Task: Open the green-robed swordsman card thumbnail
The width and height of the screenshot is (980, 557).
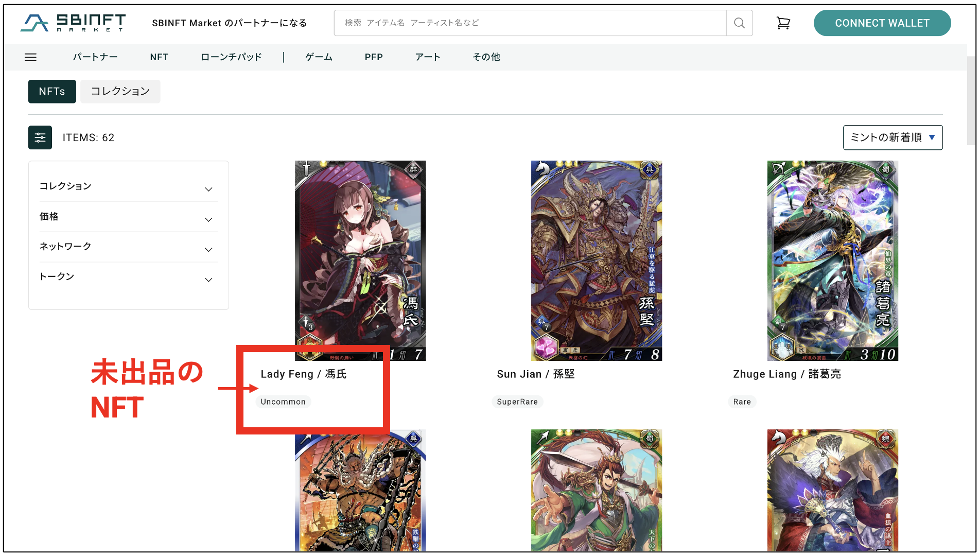Action: click(x=597, y=491)
